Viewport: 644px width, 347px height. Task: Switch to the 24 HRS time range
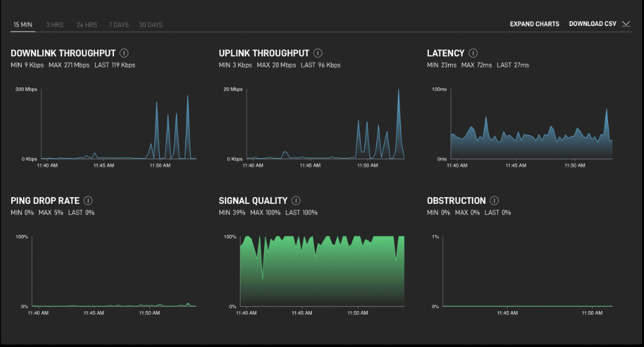(x=87, y=25)
